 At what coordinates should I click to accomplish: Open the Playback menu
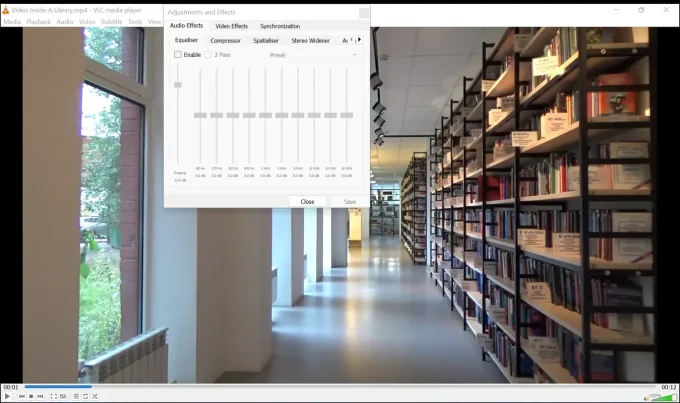[x=38, y=21]
